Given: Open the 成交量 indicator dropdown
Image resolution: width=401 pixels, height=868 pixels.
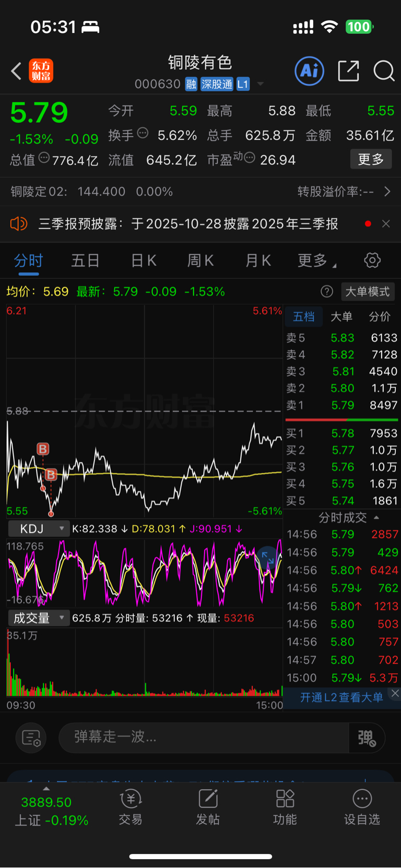Looking at the screenshot, I should tap(39, 618).
